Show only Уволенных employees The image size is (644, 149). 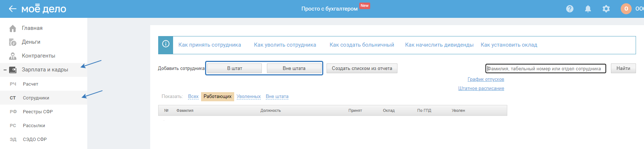pyautogui.click(x=249, y=97)
